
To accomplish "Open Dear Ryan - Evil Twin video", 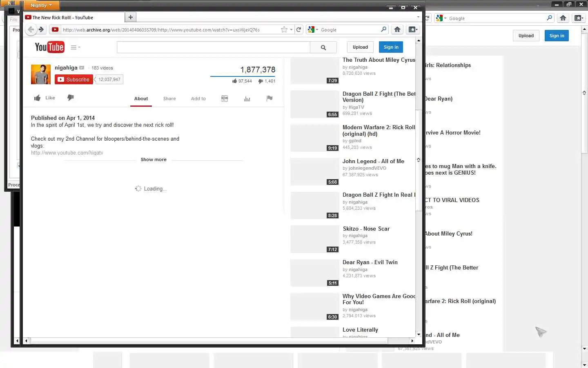I will click(370, 262).
